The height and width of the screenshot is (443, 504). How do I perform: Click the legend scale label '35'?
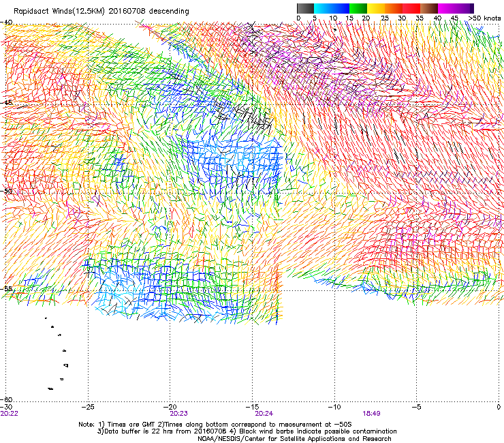pyautogui.click(x=420, y=18)
